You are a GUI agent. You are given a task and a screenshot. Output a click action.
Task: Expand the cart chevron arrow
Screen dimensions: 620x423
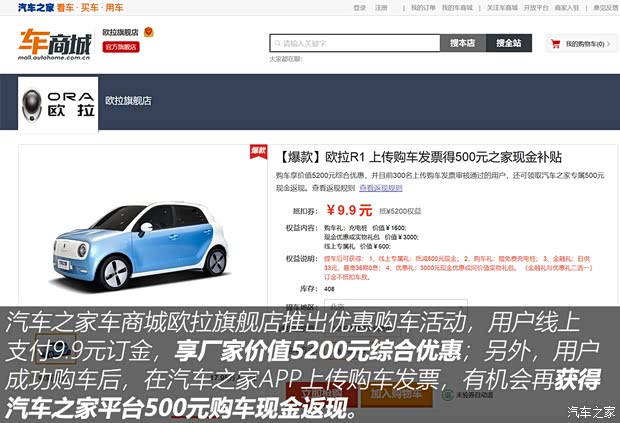pyautogui.click(x=609, y=44)
